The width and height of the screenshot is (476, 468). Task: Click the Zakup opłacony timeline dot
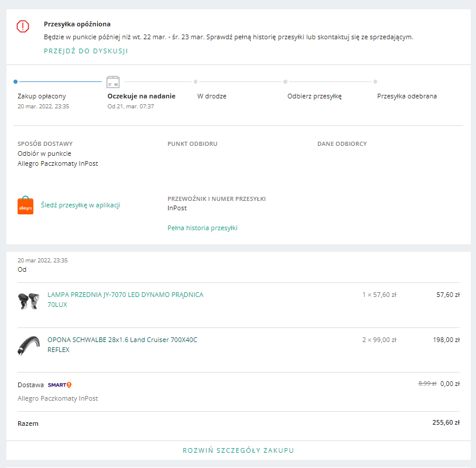point(15,81)
